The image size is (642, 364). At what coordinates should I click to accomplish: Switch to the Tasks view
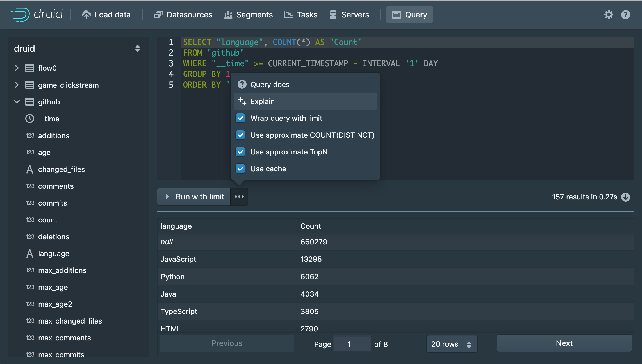pos(301,15)
